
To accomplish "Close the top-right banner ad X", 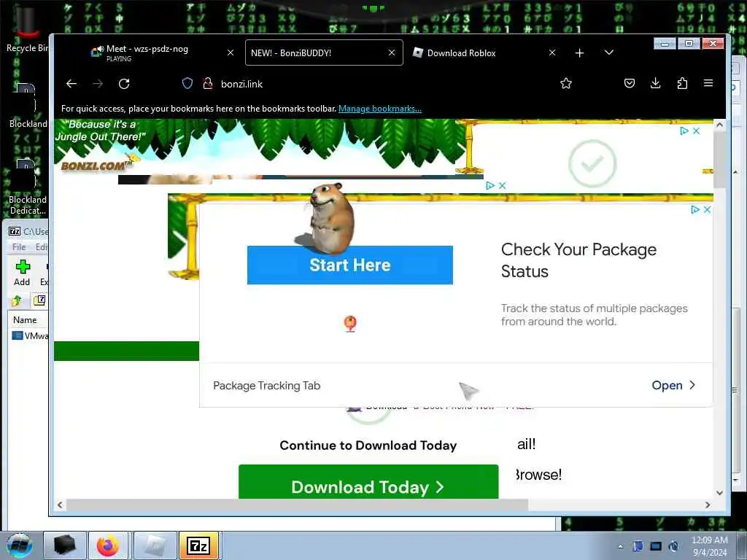I will click(696, 131).
